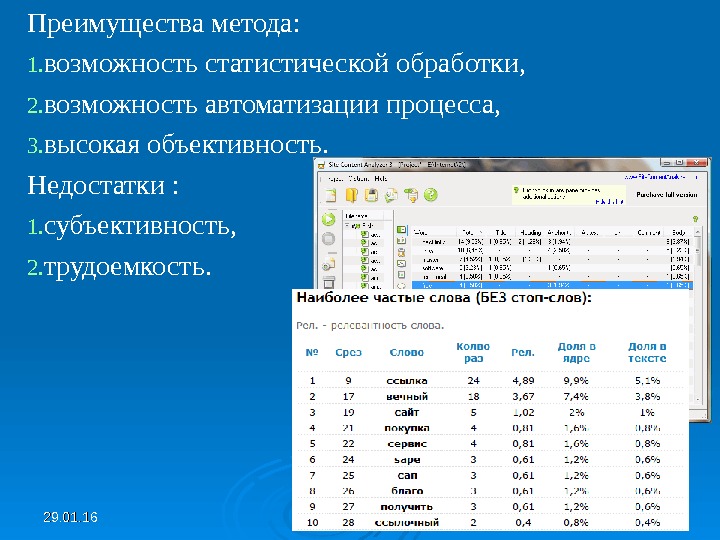Viewport: 720px width, 540px height.
Task: Click the relevance value '4,89'
Action: [x=523, y=381]
